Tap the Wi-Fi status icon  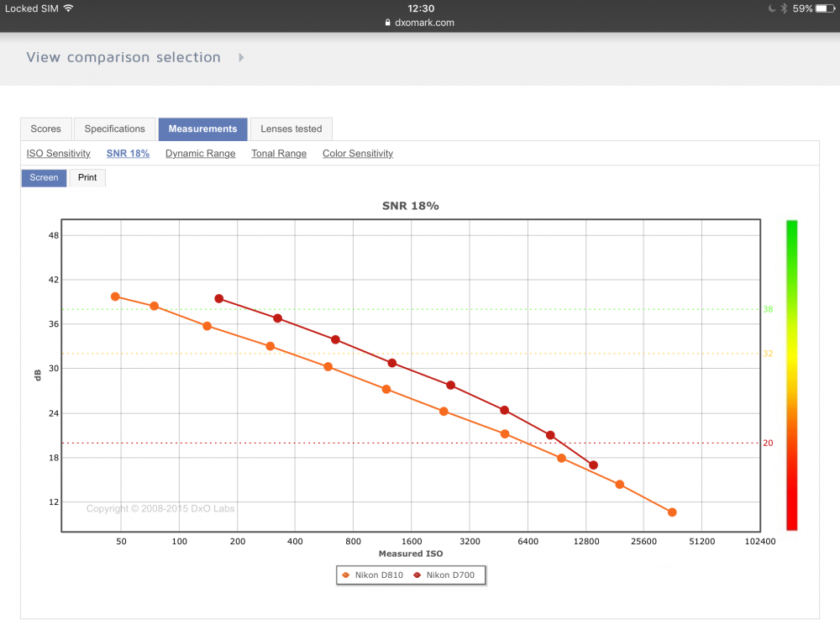tap(68, 8)
